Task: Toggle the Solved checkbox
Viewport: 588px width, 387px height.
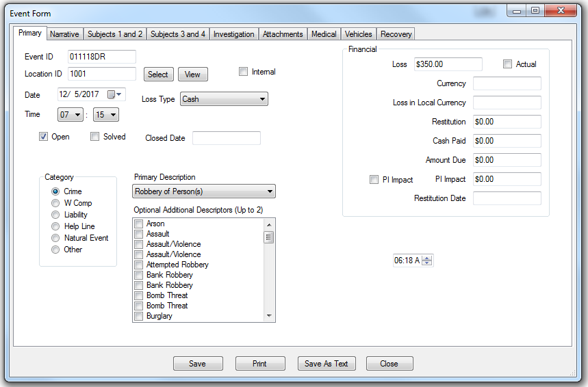Action: 95,137
